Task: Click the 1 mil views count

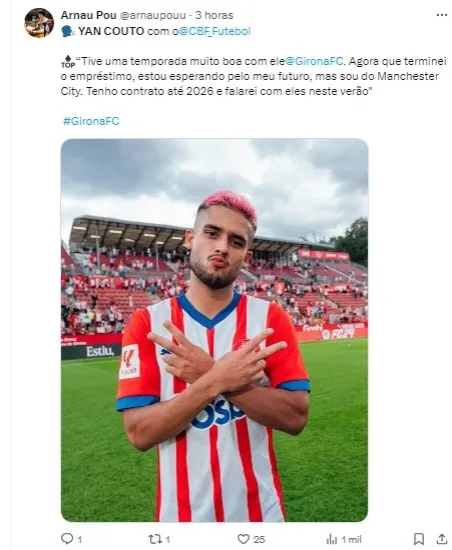Action: (351, 539)
